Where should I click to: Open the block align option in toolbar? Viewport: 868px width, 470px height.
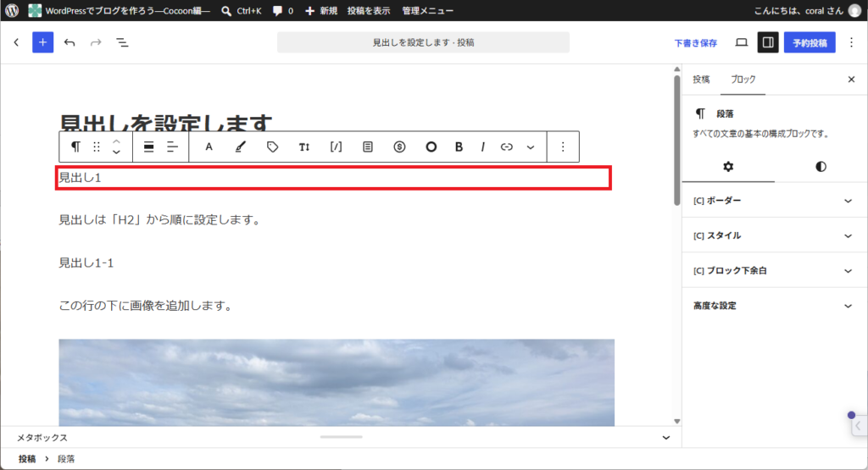click(148, 147)
